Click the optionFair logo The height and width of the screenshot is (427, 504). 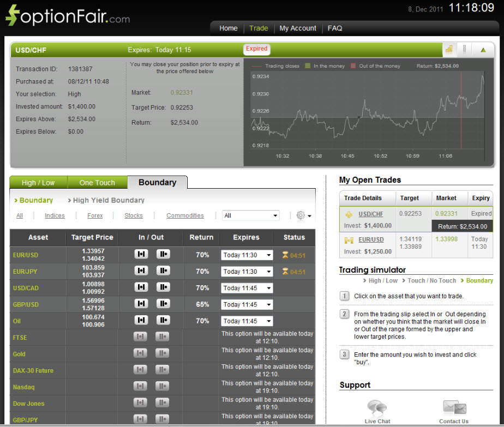(x=65, y=15)
